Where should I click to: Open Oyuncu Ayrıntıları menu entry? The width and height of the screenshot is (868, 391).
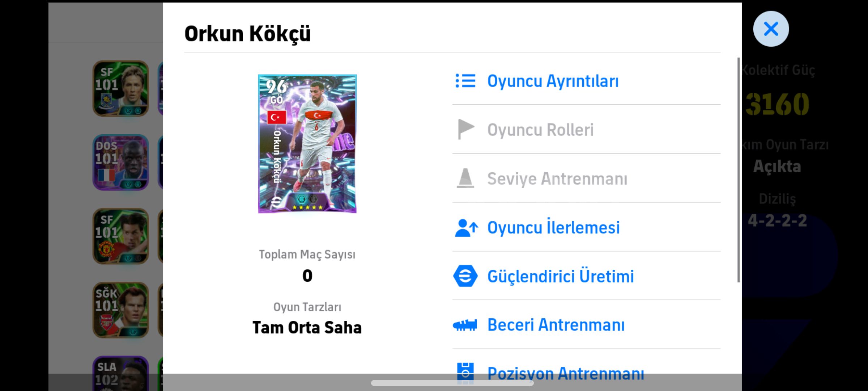point(553,81)
